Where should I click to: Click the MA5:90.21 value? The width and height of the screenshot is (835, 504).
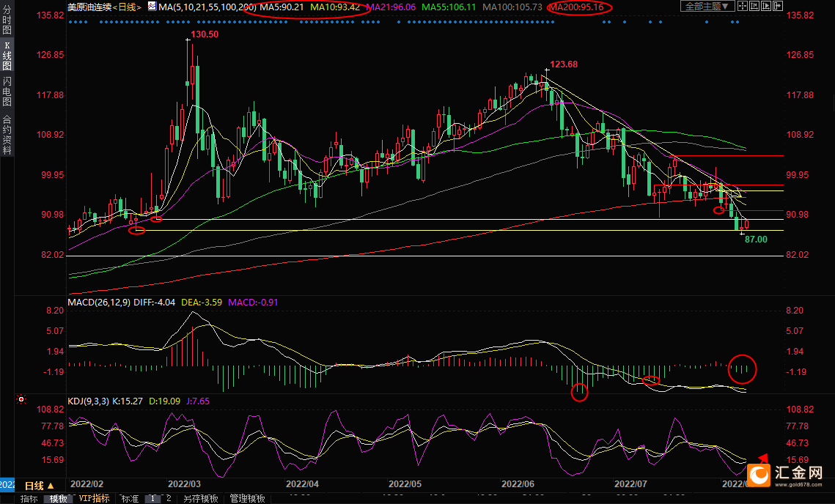click(x=282, y=7)
